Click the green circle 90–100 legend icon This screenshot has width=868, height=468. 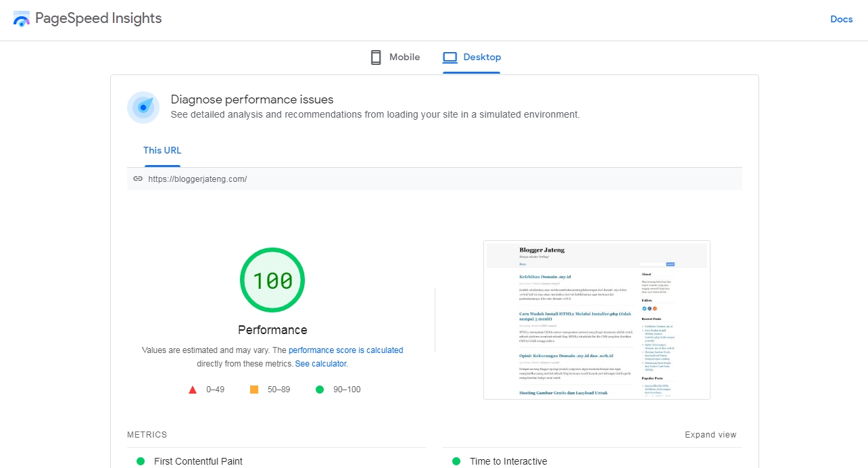click(320, 390)
